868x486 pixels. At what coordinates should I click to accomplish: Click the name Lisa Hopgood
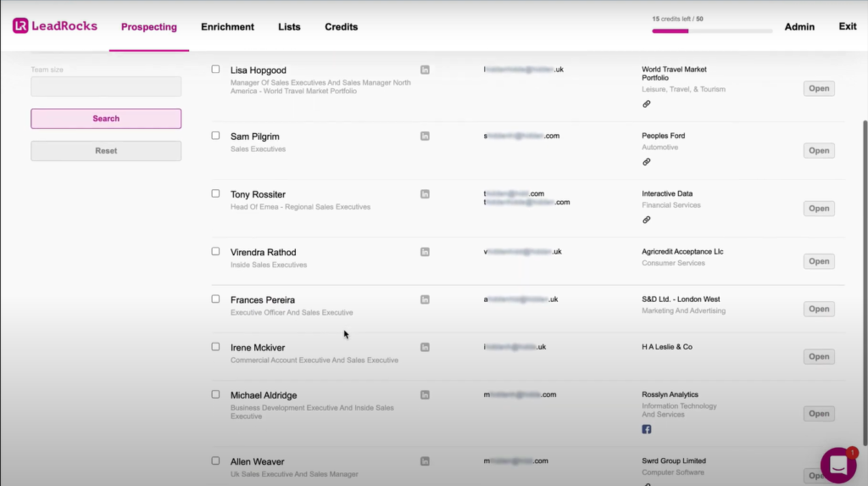point(258,70)
